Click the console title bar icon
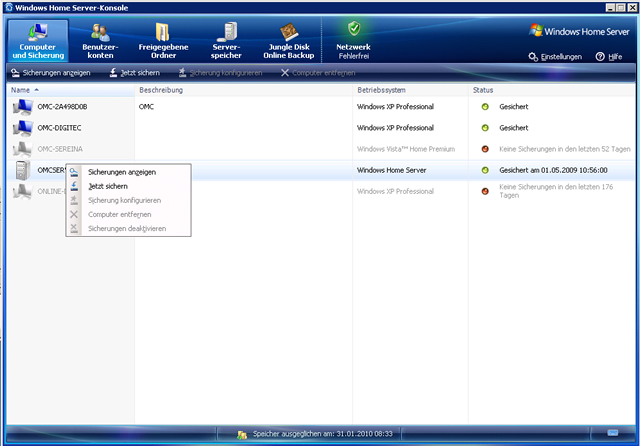Image resolution: width=640 pixels, height=446 pixels. point(9,7)
